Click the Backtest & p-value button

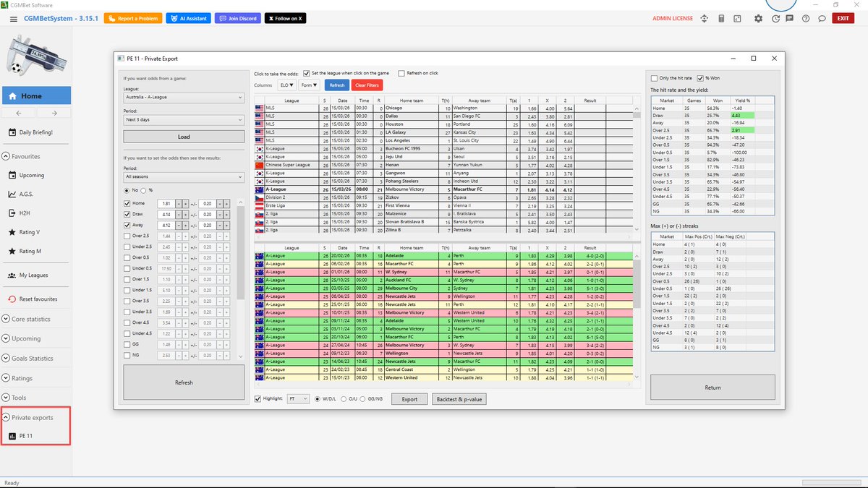click(459, 399)
